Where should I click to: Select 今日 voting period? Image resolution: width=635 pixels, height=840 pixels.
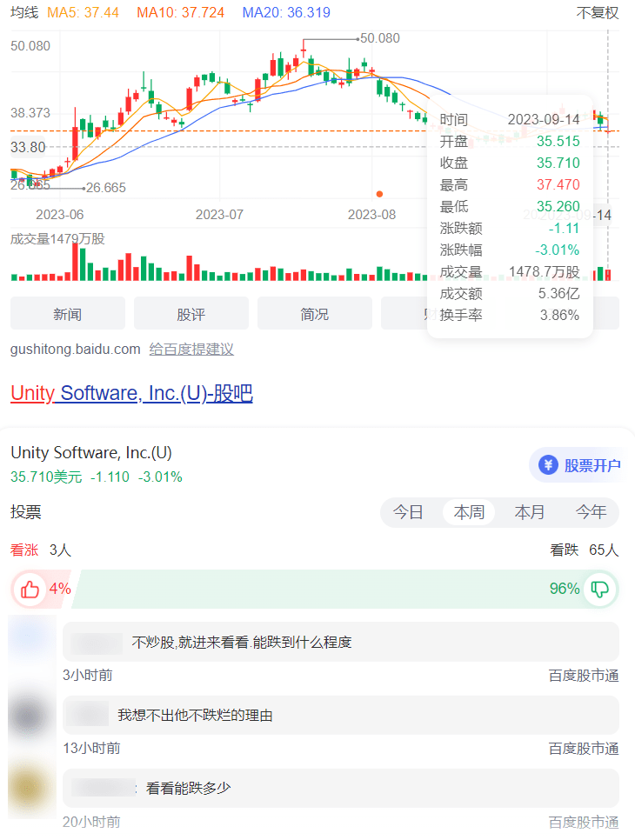[408, 512]
